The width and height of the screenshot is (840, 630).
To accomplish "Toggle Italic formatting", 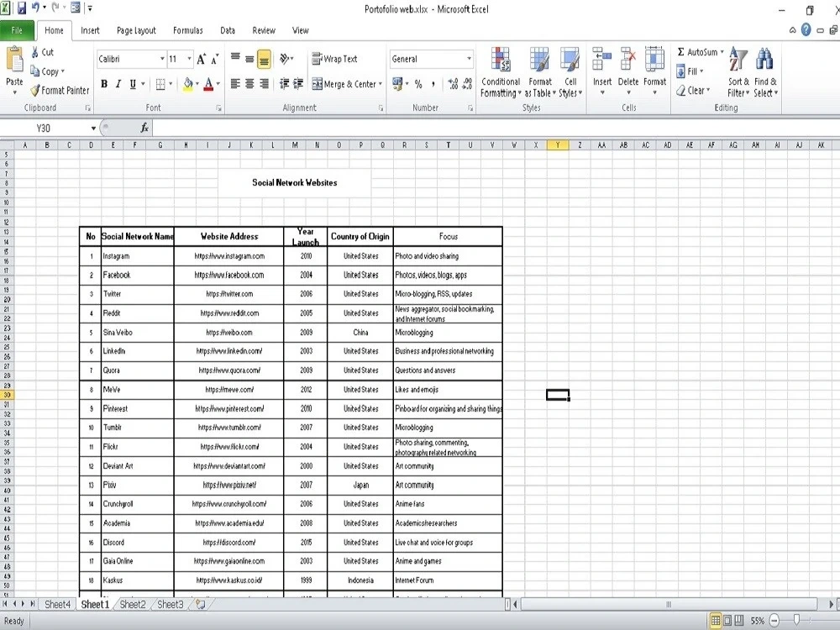I will point(118,84).
